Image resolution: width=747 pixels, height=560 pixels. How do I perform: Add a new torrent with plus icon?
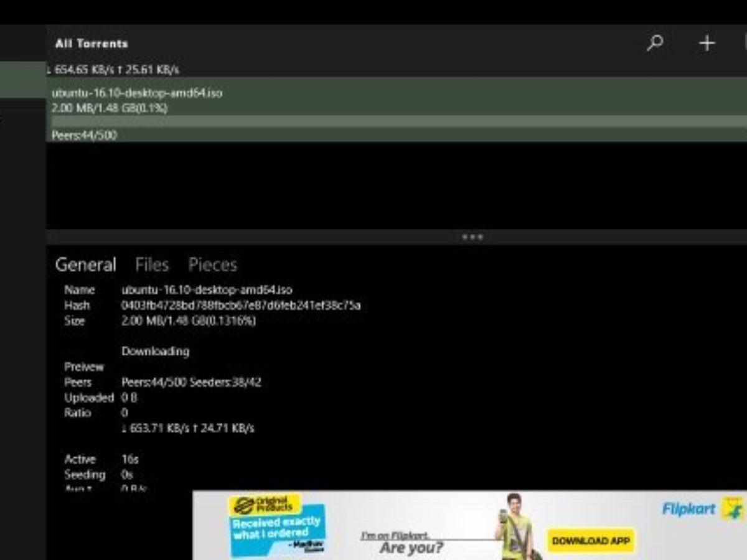[x=707, y=44]
